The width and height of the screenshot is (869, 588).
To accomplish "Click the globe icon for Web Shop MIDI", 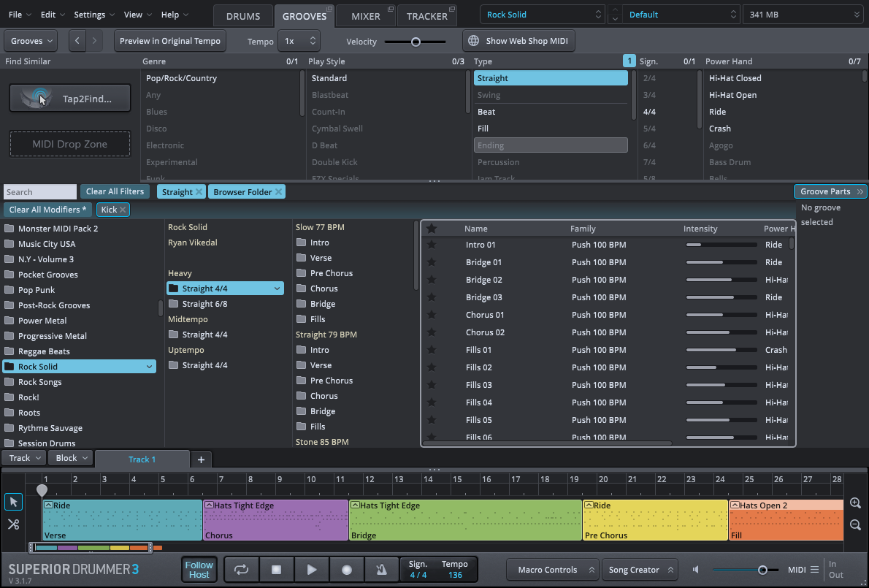I will 473,41.
